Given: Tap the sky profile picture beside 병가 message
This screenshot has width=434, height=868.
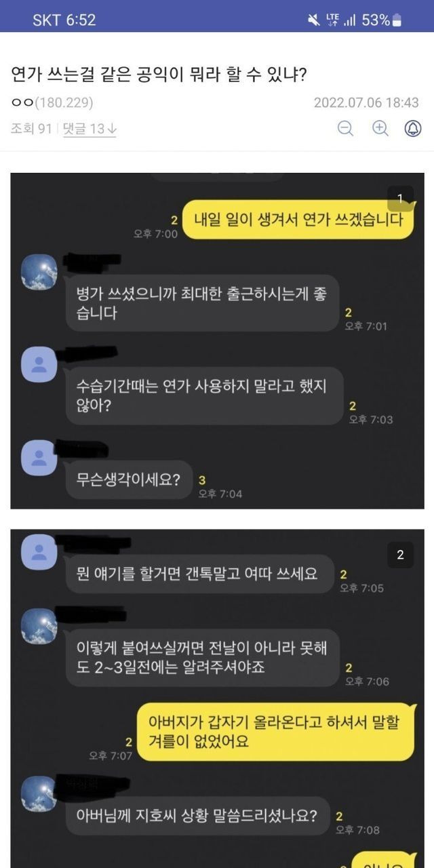Looking at the screenshot, I should (39, 272).
